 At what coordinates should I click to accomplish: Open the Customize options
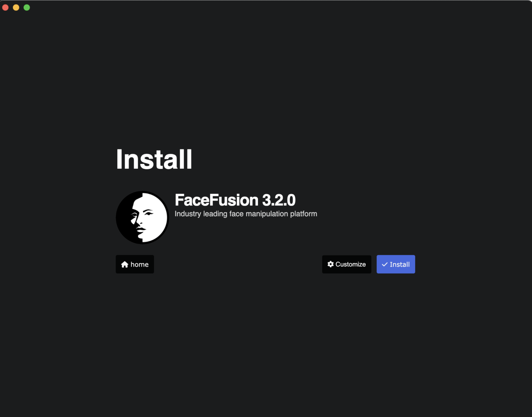pyautogui.click(x=347, y=264)
